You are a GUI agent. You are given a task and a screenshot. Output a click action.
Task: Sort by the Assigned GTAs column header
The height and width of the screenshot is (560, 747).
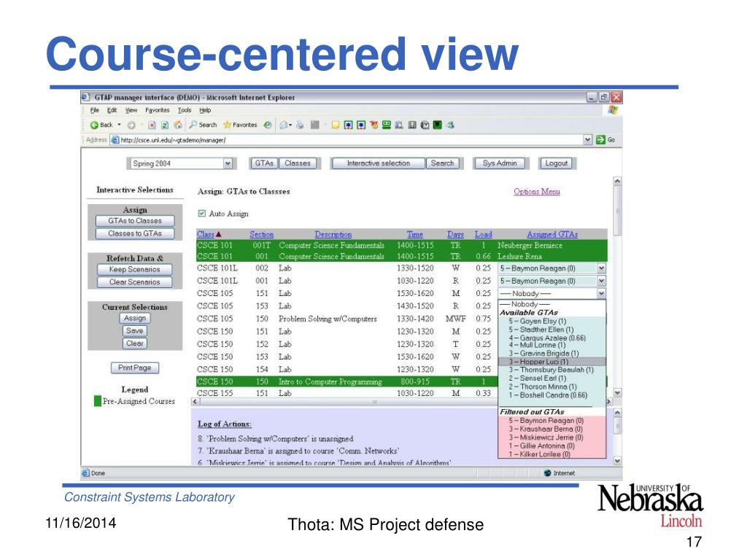[552, 234]
